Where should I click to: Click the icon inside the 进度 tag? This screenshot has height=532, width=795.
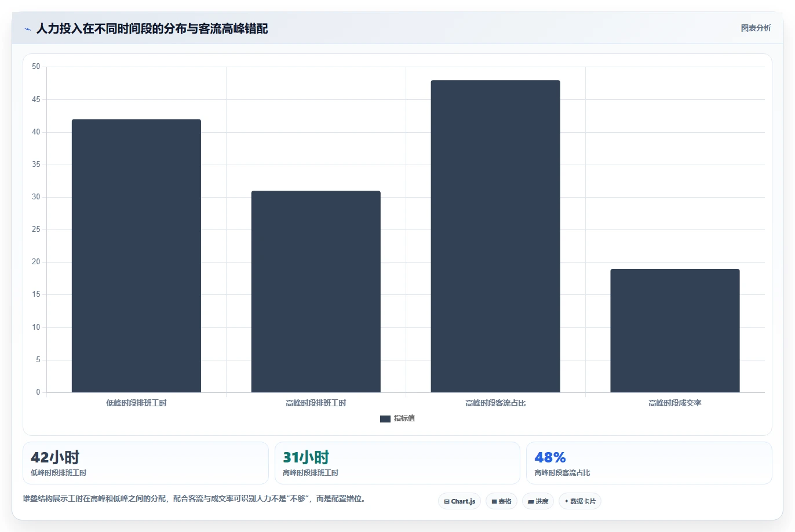point(531,502)
